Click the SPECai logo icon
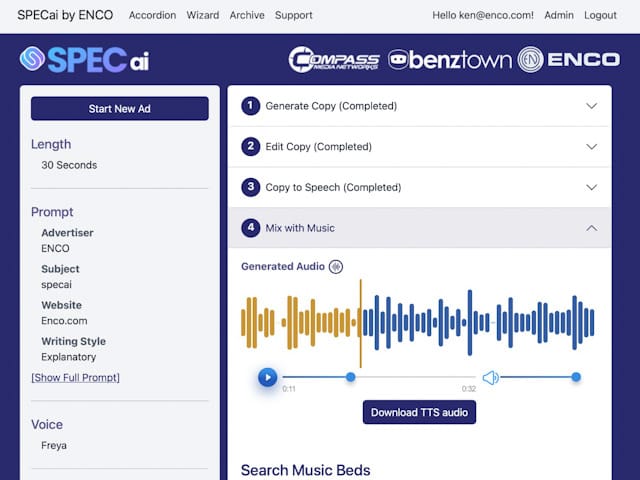 coord(32,59)
